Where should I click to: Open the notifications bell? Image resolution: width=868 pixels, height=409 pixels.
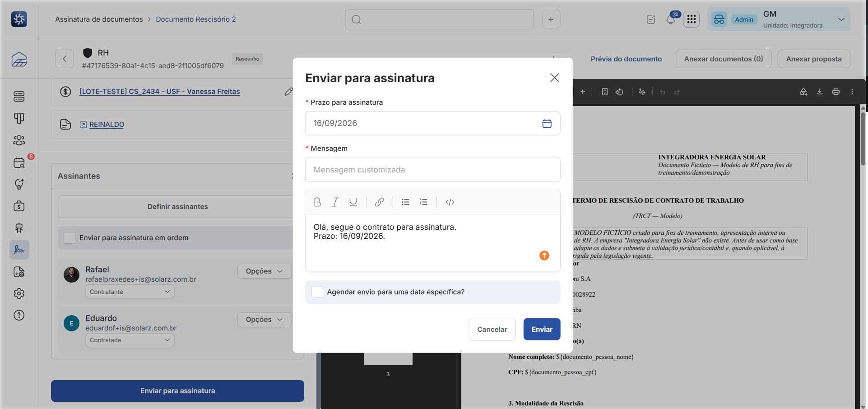coord(671,19)
